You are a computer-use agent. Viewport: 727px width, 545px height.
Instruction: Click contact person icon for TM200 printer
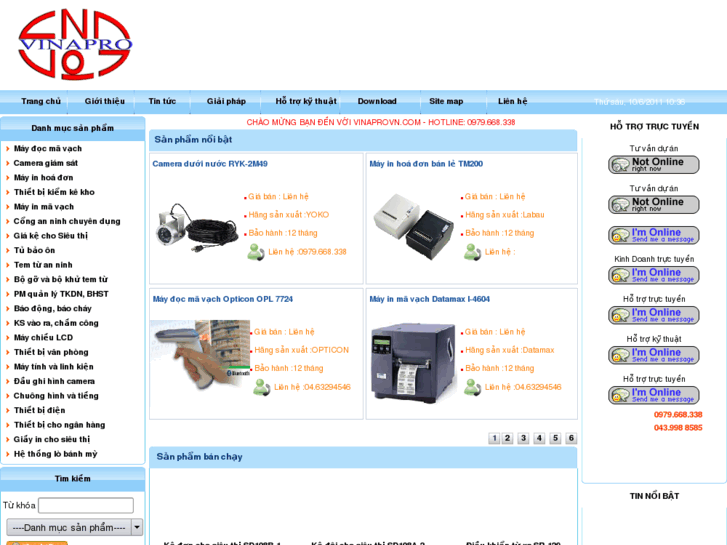[x=472, y=252]
